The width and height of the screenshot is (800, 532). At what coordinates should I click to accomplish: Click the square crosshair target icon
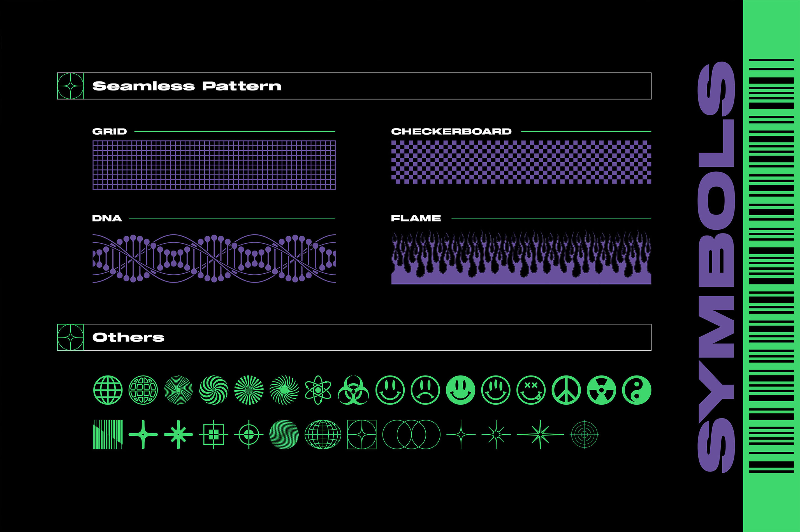coord(214,434)
